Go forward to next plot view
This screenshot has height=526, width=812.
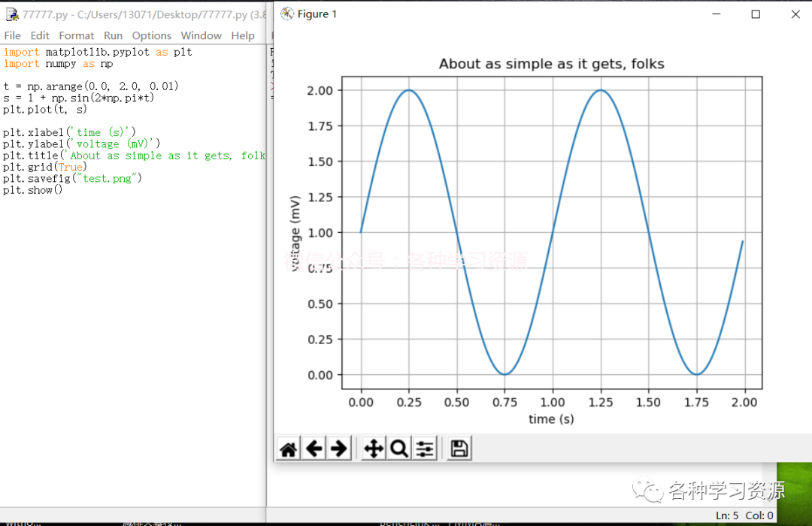[x=338, y=449]
